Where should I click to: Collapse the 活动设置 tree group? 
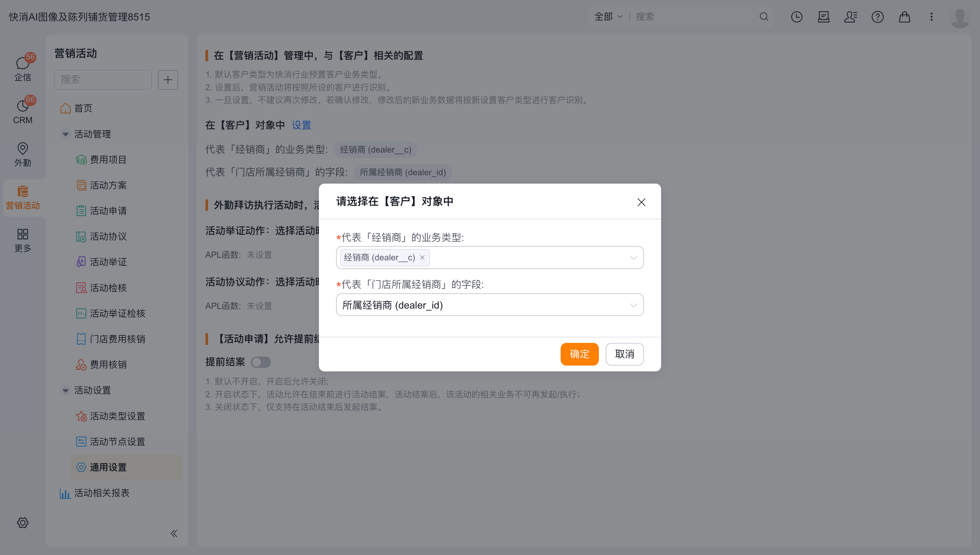click(x=65, y=390)
